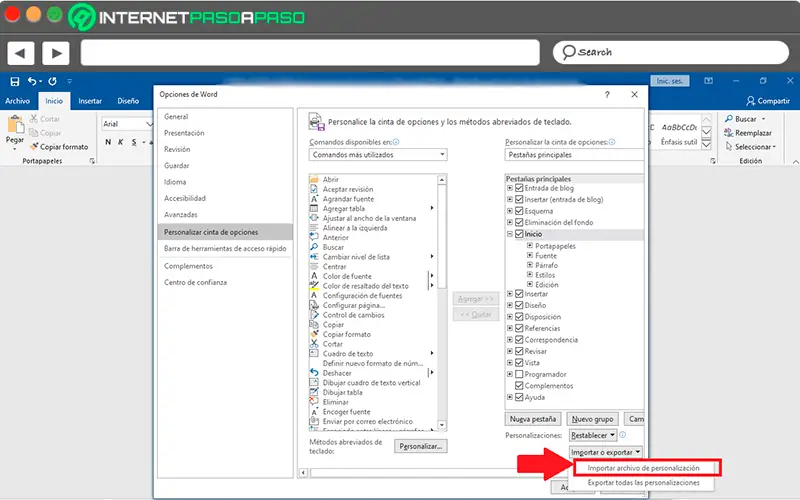Click the Seleccionar cursor icon in the ribbon
The image size is (800, 500).
(729, 146)
